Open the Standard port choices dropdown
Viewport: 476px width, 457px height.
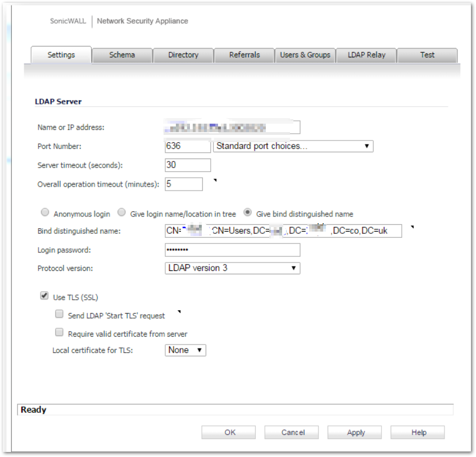pyautogui.click(x=293, y=146)
